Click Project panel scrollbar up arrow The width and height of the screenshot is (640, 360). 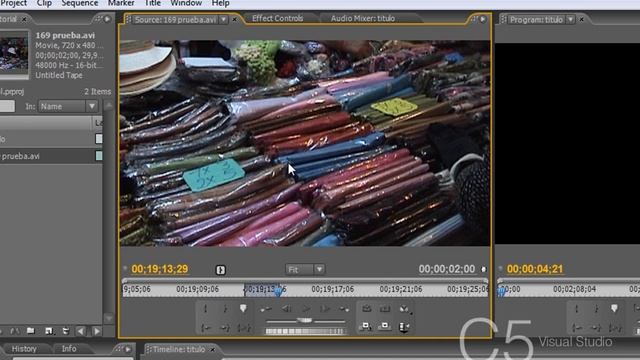(109, 106)
